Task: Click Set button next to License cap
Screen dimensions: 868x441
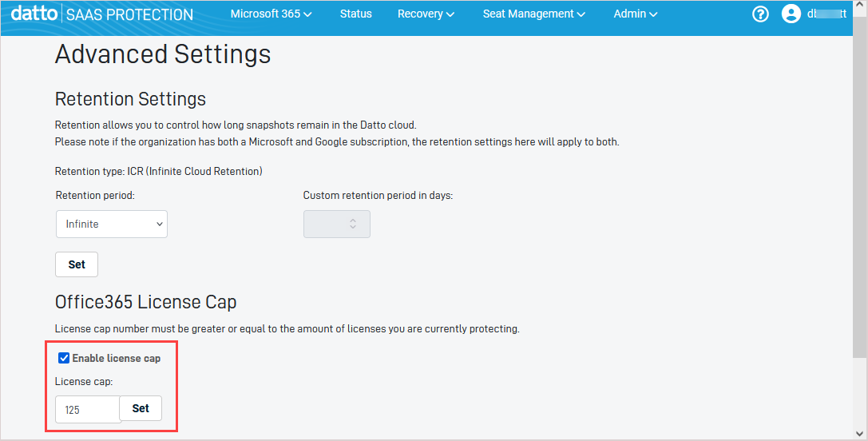Action: (x=141, y=408)
